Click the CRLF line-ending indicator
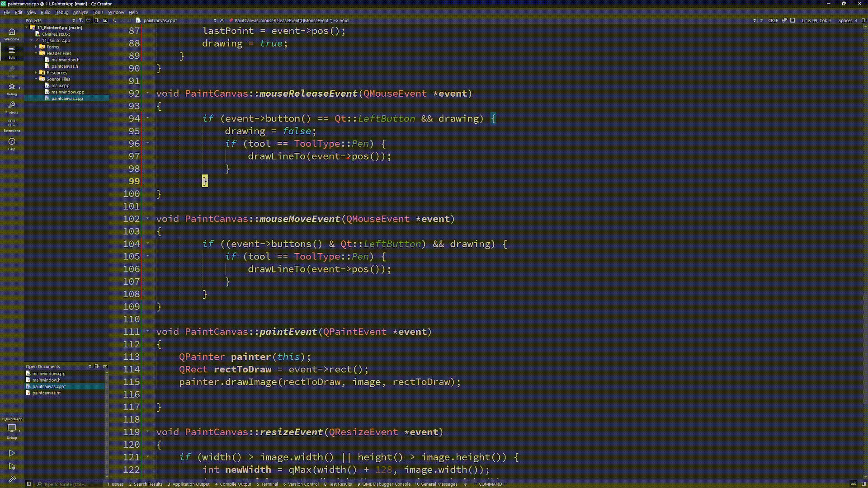Screen dimensions: 868x488 [773, 20]
